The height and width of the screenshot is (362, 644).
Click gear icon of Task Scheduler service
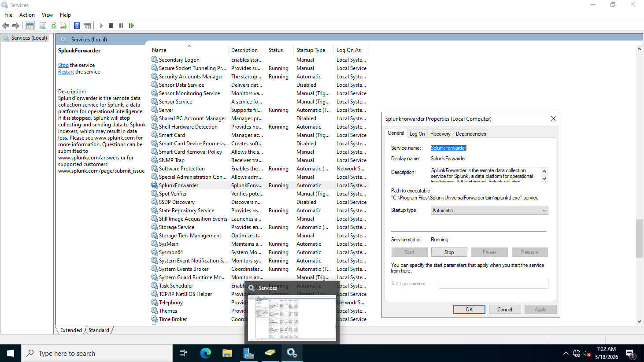click(x=155, y=286)
